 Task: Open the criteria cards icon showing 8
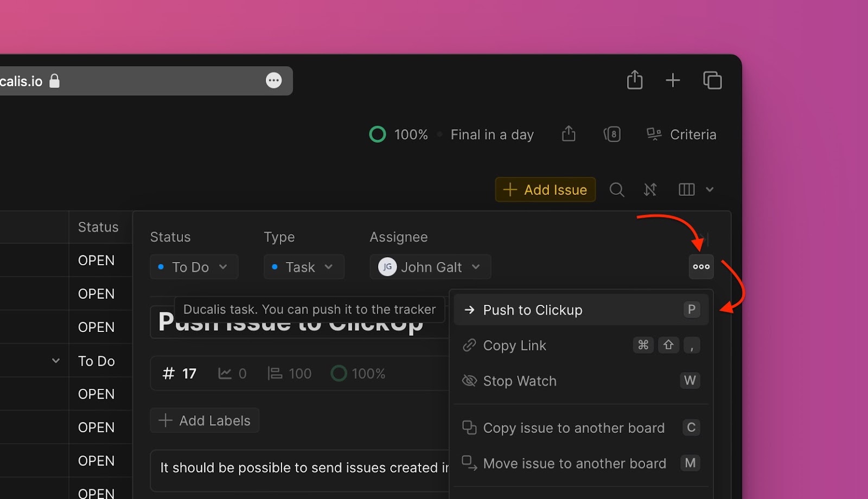point(612,134)
